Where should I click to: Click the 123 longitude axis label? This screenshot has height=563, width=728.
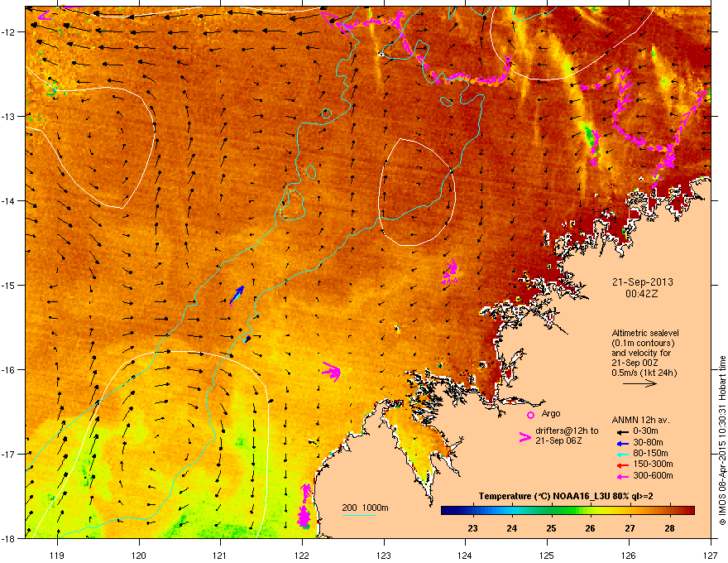click(x=384, y=555)
